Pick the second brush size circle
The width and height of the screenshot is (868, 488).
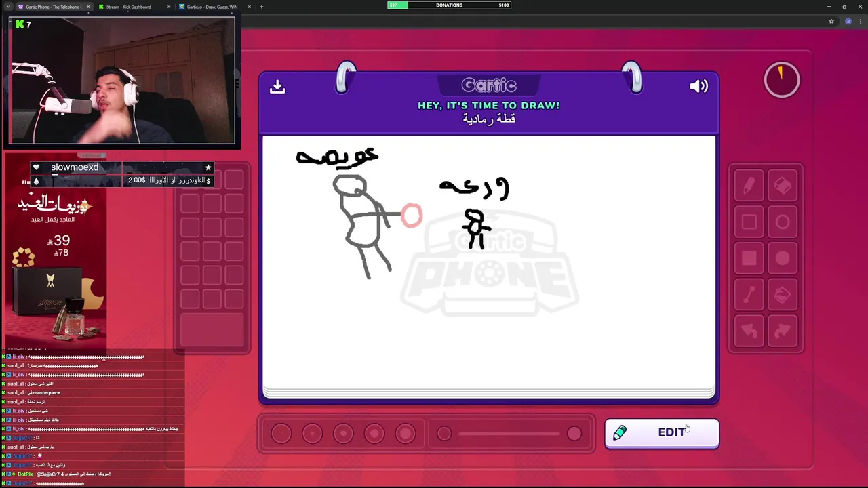tap(313, 434)
